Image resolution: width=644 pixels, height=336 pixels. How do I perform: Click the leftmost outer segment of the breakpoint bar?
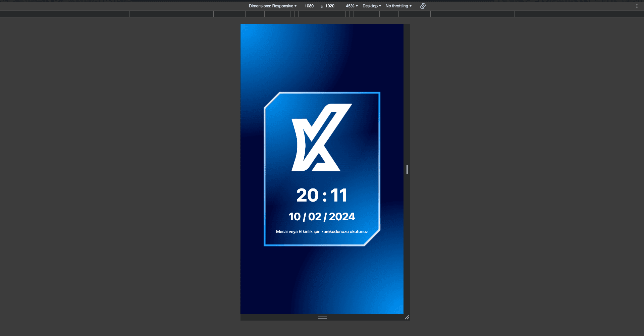pyautogui.click(x=64, y=14)
